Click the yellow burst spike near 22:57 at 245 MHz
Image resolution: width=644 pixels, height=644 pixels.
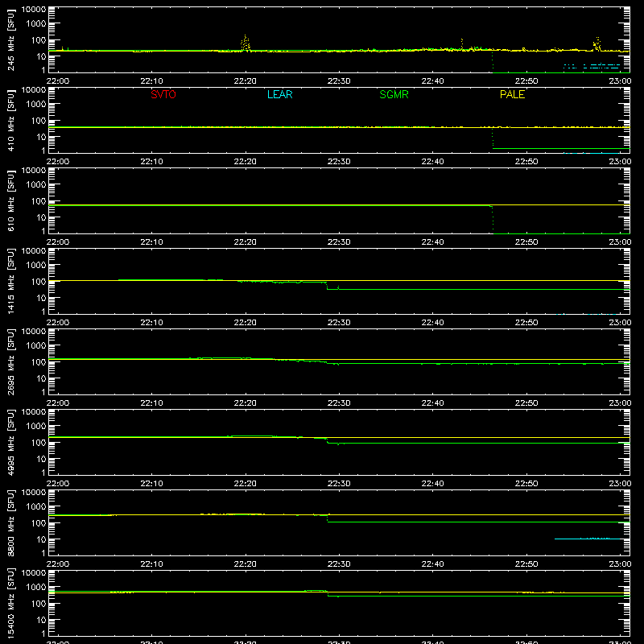click(x=597, y=44)
